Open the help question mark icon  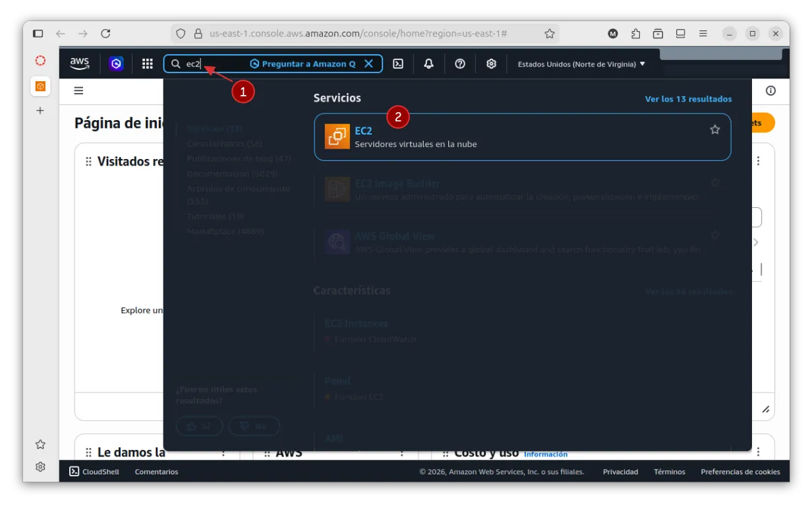coord(460,64)
